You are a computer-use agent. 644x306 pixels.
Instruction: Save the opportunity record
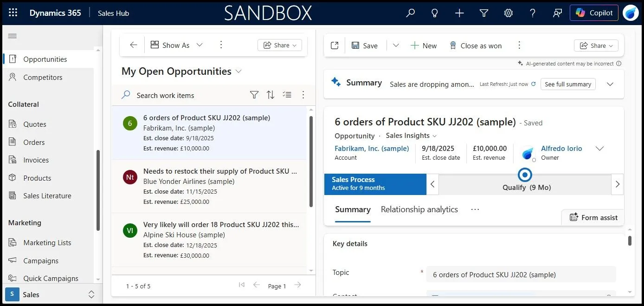[365, 46]
